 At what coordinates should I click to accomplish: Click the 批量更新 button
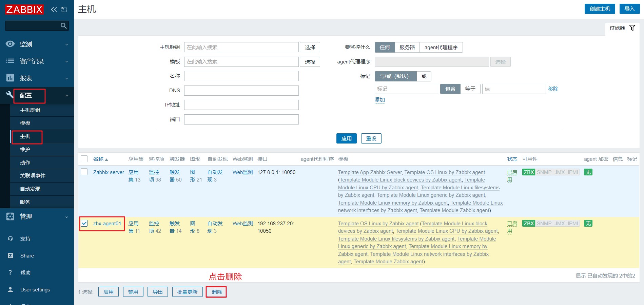[x=187, y=292]
